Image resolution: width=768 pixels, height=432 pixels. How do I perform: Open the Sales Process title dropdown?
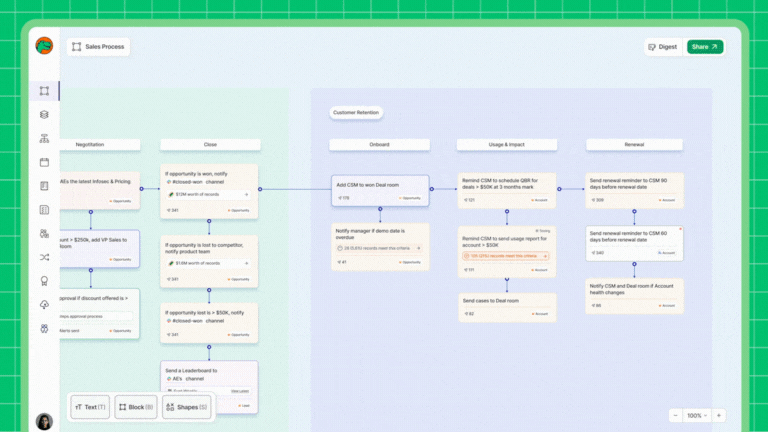pyautogui.click(x=99, y=46)
